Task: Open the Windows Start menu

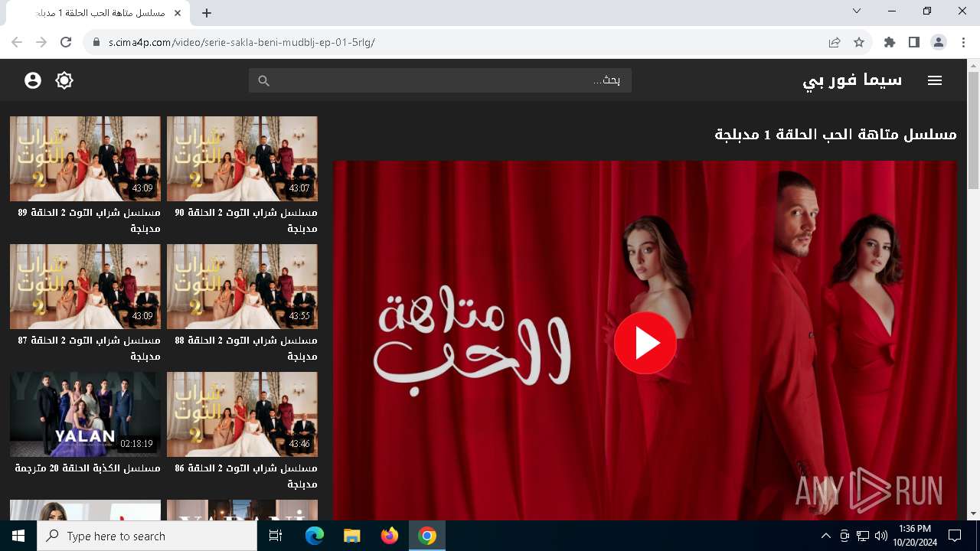Action: [18, 536]
